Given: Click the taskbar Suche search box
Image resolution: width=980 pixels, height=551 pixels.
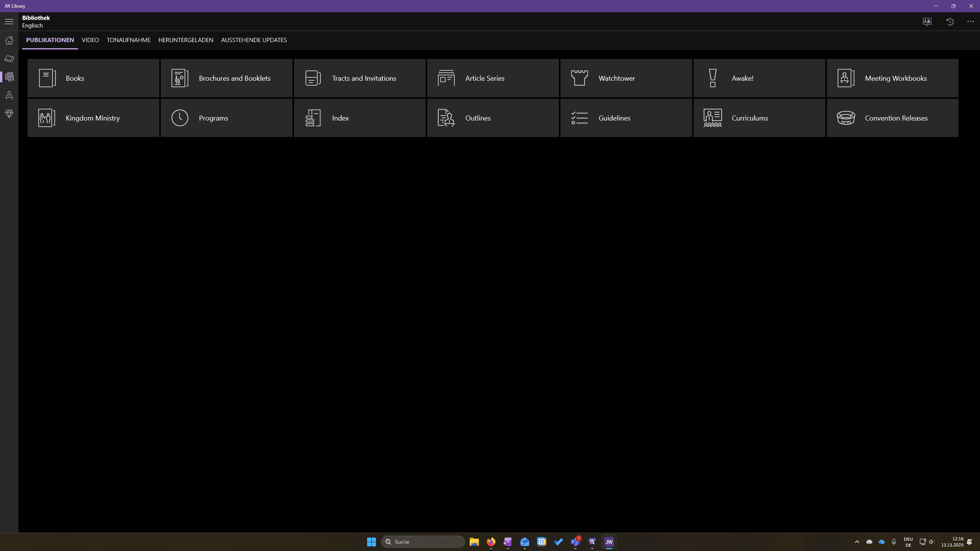Looking at the screenshot, I should click(x=423, y=542).
